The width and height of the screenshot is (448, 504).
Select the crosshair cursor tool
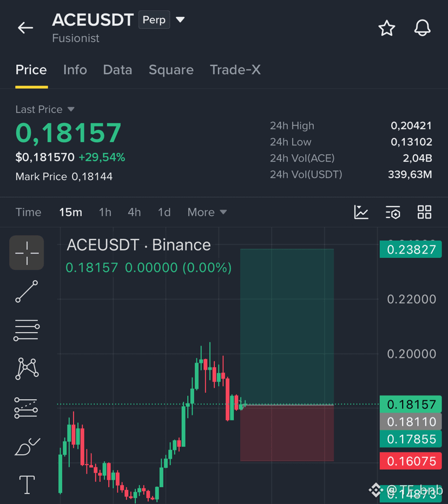click(x=27, y=253)
